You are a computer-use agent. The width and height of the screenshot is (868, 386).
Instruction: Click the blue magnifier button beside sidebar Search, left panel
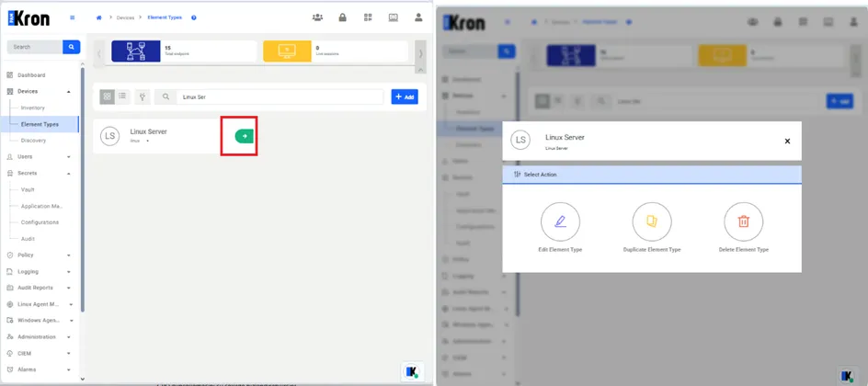point(72,47)
